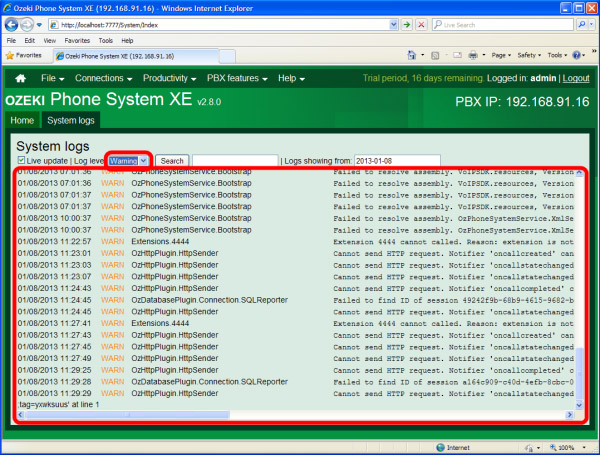The height and width of the screenshot is (455, 600).
Task: Open the Log level Warning dropdown
Action: coord(128,161)
